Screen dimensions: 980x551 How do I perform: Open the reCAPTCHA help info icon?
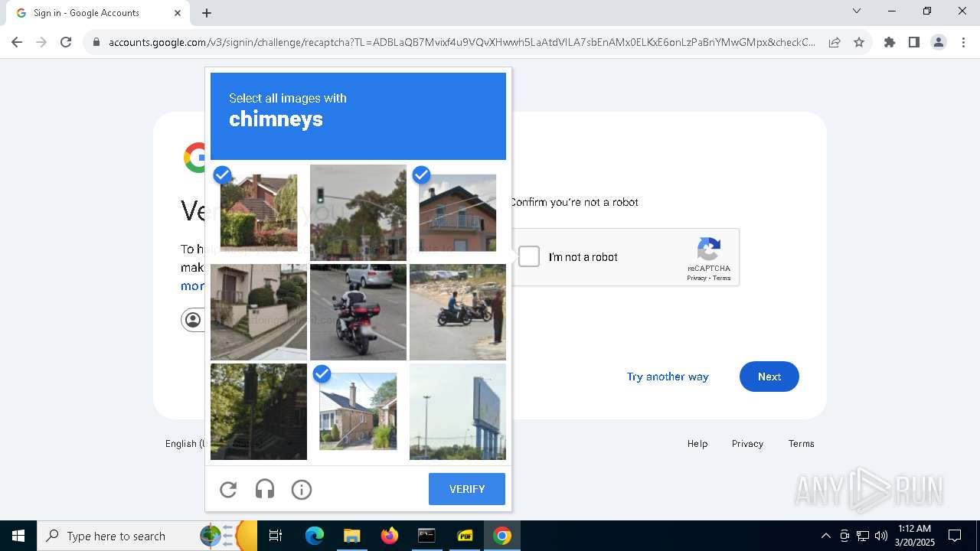tap(302, 490)
